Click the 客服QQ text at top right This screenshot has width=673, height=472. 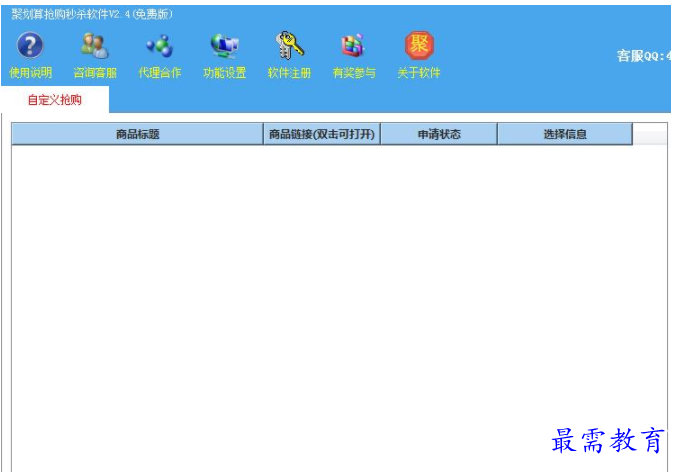tap(644, 56)
